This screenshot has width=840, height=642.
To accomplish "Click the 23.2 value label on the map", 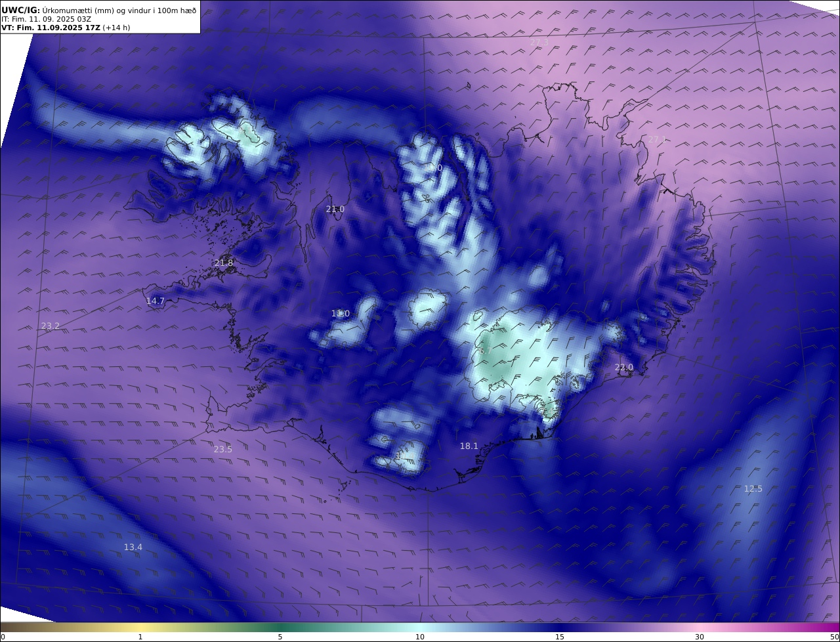I will click(50, 326).
